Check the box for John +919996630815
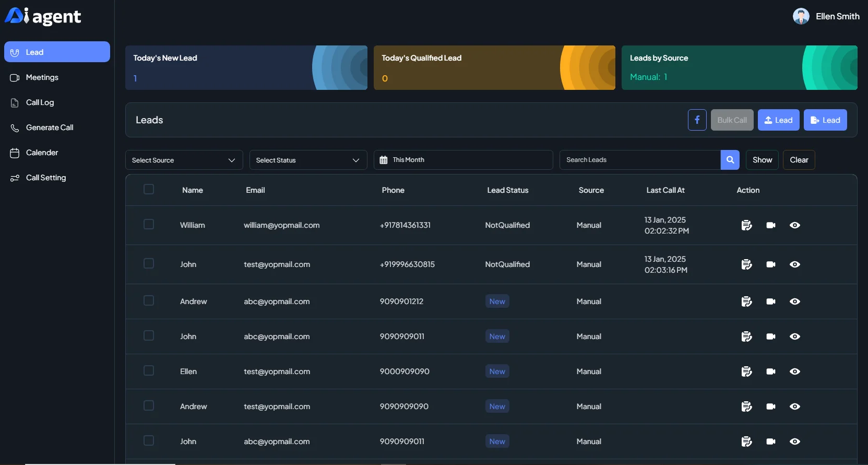 coord(149,263)
